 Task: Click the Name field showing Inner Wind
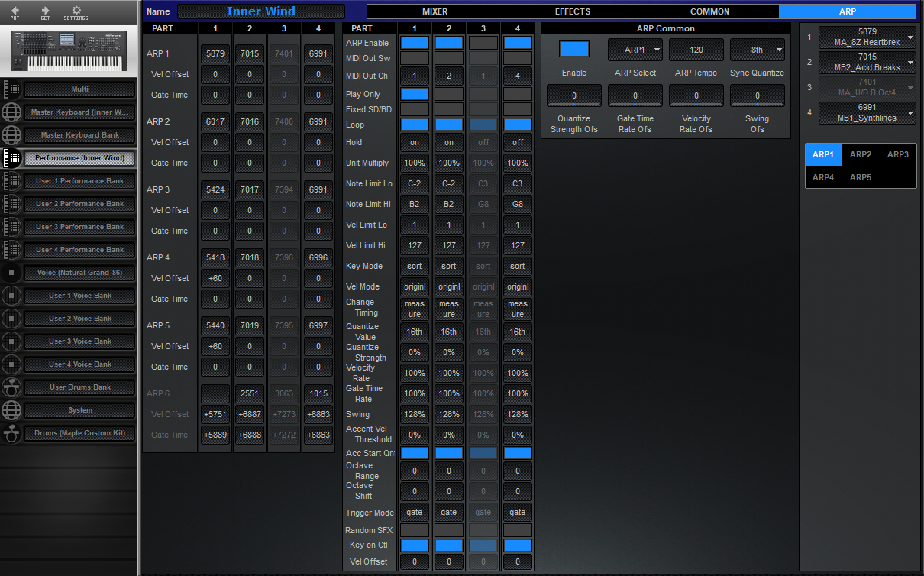[x=260, y=11]
